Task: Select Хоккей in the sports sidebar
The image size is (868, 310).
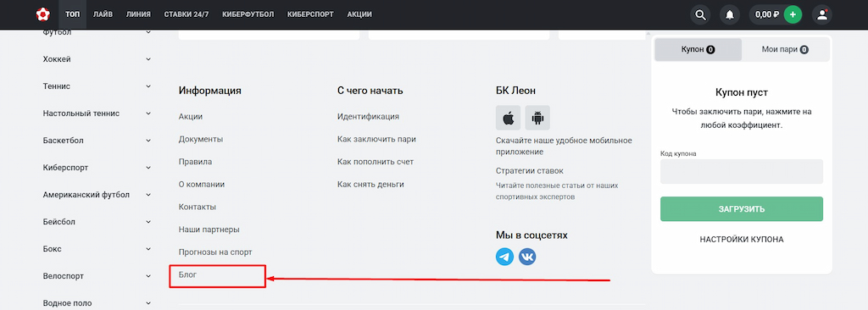Action: pos(57,59)
